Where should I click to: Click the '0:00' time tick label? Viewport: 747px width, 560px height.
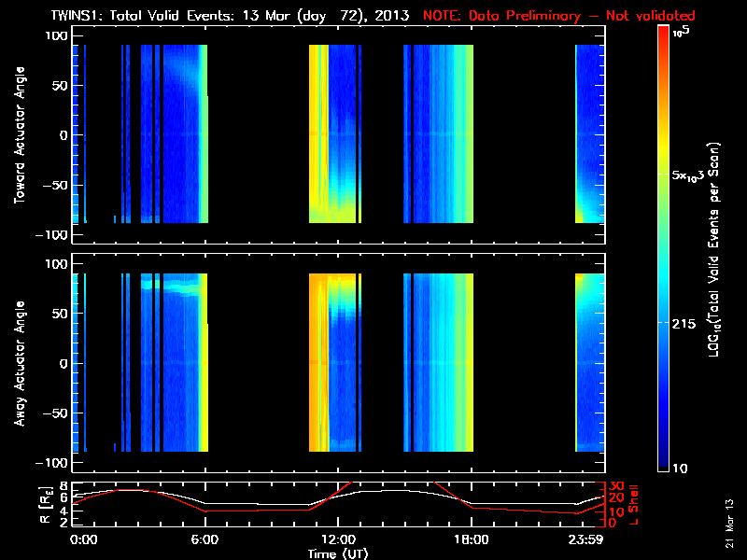click(x=84, y=539)
